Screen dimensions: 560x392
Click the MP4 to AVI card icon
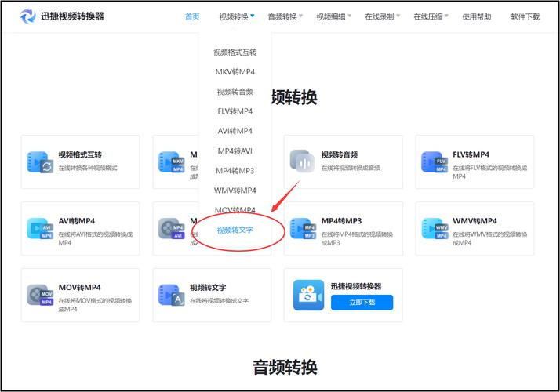172,228
